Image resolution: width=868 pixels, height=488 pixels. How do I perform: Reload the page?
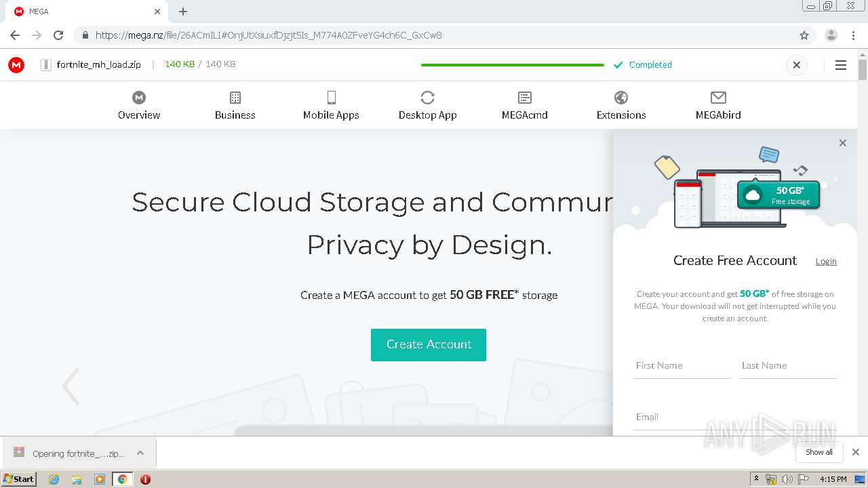click(58, 35)
